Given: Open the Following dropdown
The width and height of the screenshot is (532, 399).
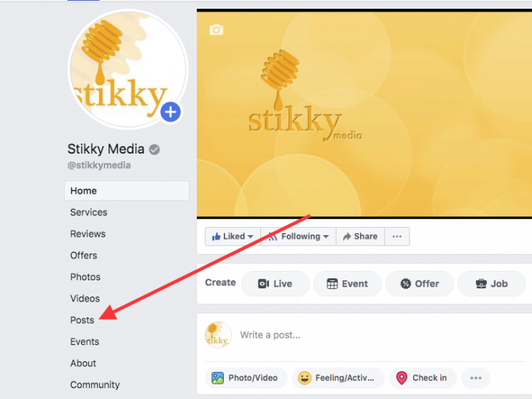Looking at the screenshot, I should [x=298, y=237].
